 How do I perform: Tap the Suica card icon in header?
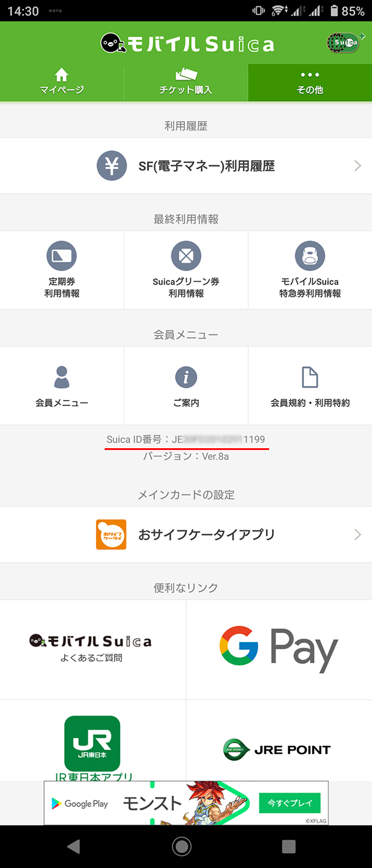[343, 42]
